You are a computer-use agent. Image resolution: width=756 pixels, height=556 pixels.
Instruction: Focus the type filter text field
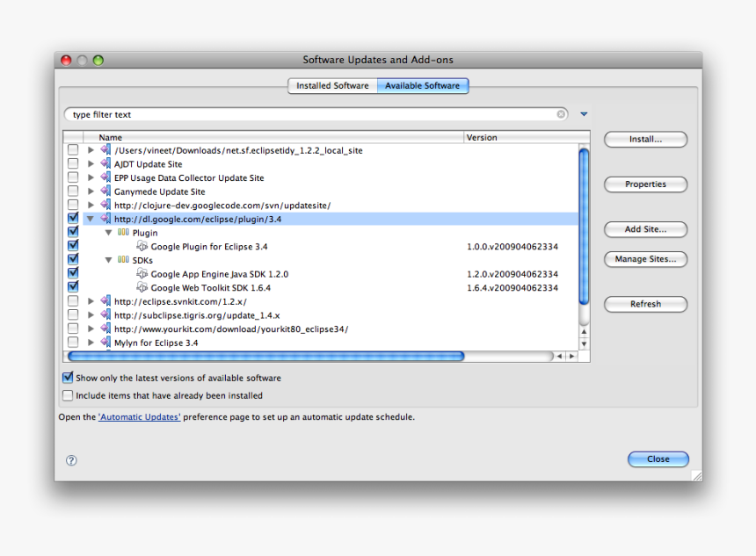316,114
